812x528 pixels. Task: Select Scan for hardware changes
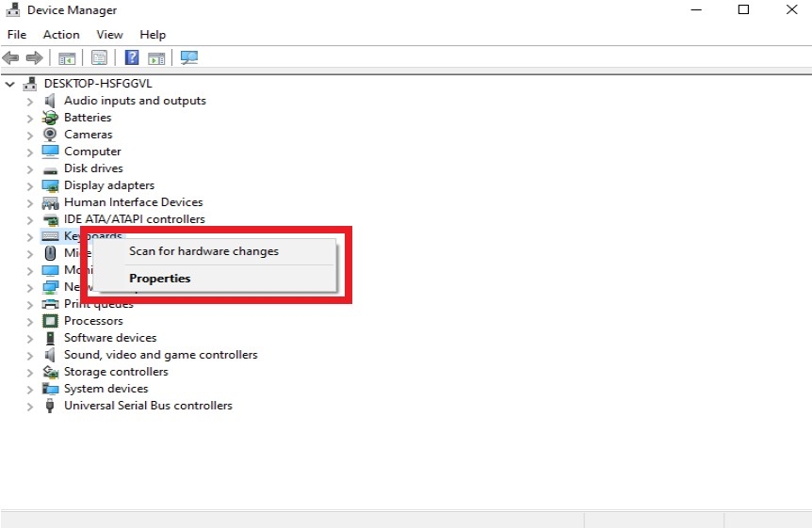(x=203, y=251)
